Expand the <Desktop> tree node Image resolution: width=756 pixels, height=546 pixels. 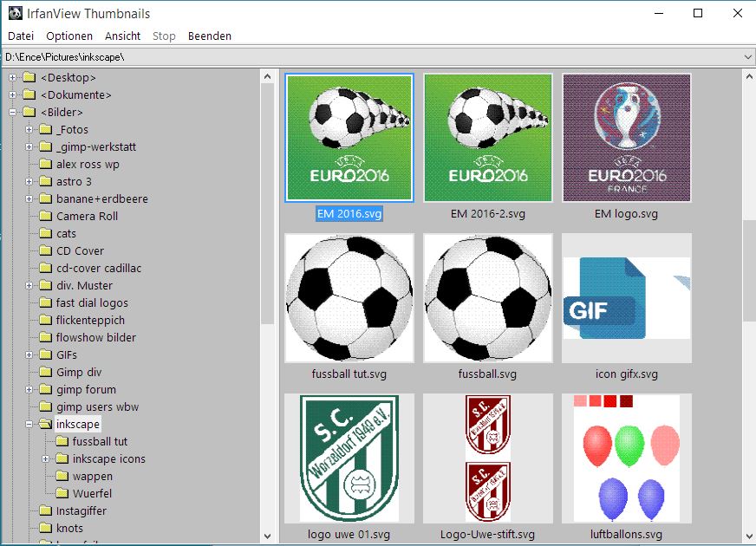pyautogui.click(x=13, y=78)
